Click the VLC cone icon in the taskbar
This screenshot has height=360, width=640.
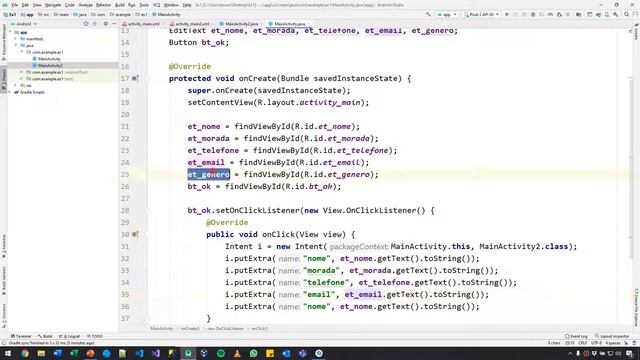[x=237, y=353]
